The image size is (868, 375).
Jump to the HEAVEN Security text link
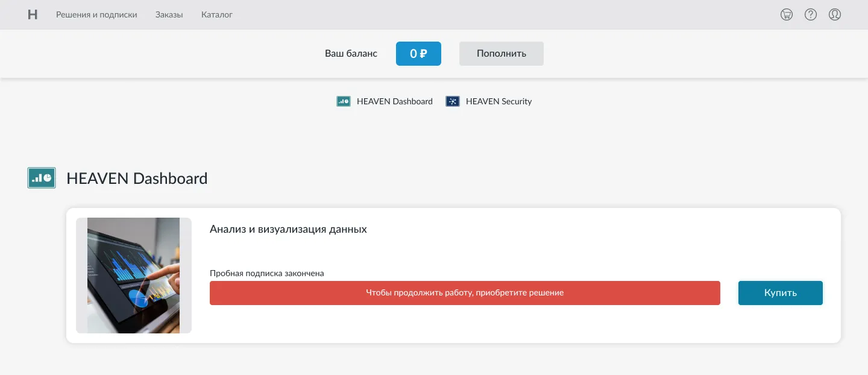(x=498, y=101)
